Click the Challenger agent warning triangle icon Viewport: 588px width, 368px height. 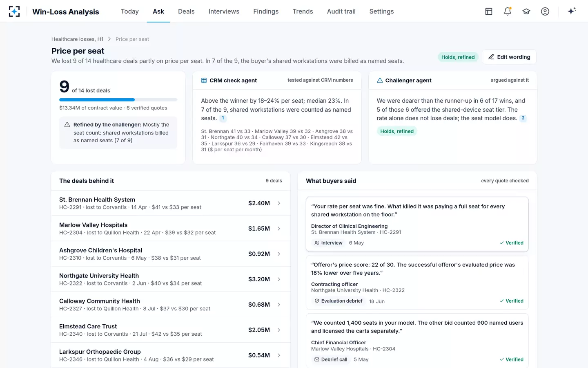(380, 81)
